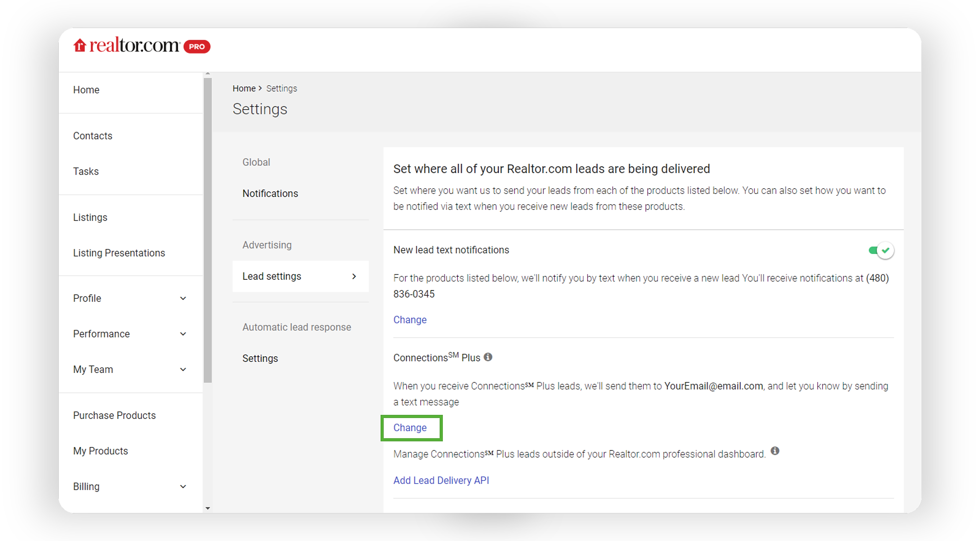The height and width of the screenshot is (541, 980).
Task: Open Listing Presentations in the sidebar
Action: coord(119,253)
